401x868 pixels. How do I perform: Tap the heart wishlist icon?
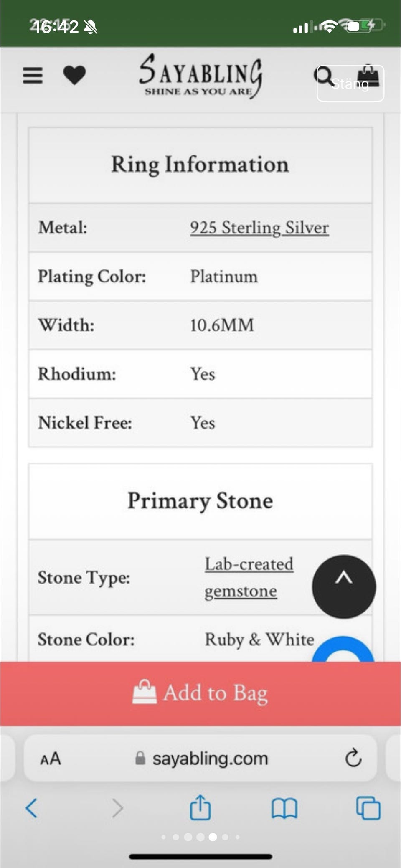[74, 76]
